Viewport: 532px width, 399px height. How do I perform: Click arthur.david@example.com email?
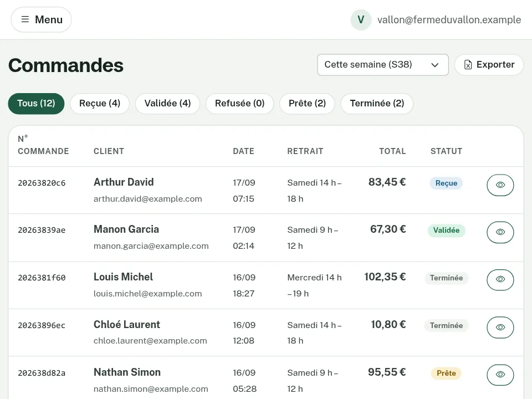coord(147,199)
